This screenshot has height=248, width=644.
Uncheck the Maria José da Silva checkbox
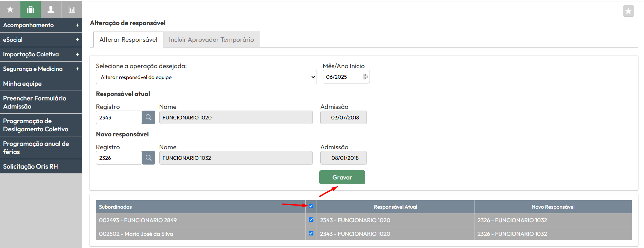click(311, 233)
